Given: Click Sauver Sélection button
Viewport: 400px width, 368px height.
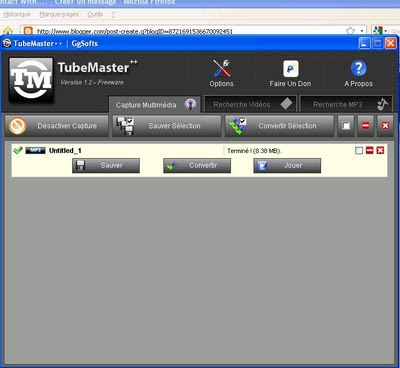Looking at the screenshot, I should pos(166,126).
